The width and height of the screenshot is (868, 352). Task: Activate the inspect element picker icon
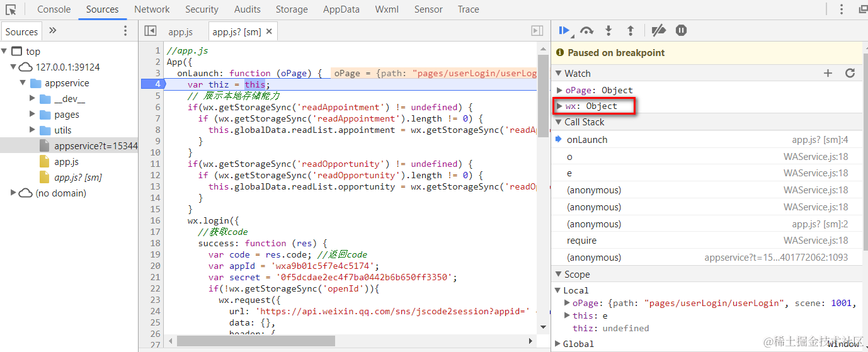tap(11, 9)
